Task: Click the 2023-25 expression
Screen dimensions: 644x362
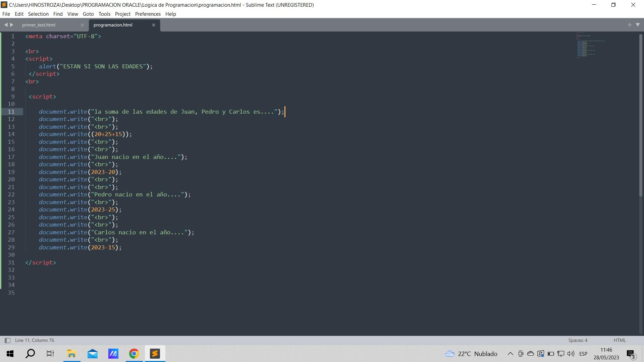Action: pos(103,209)
